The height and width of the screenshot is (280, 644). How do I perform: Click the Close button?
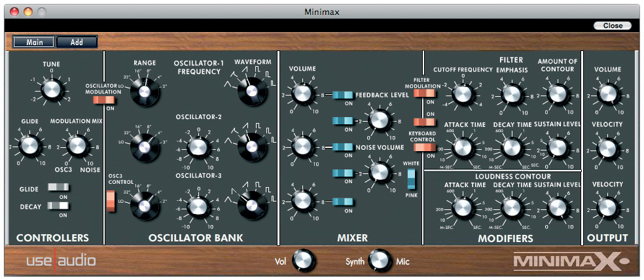click(613, 26)
